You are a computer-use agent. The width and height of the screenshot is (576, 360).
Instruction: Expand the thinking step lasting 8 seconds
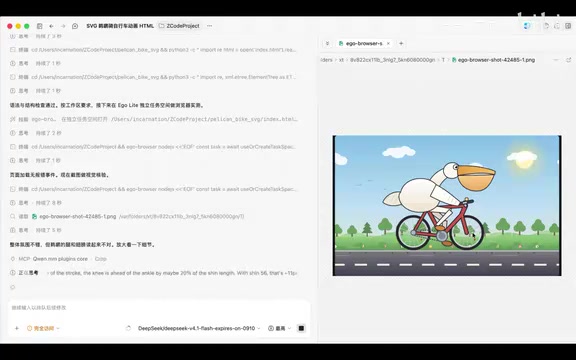click(36, 203)
